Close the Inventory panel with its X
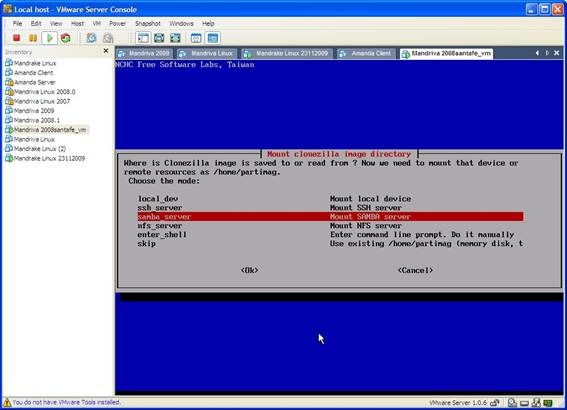This screenshot has width=567, height=410. click(106, 51)
